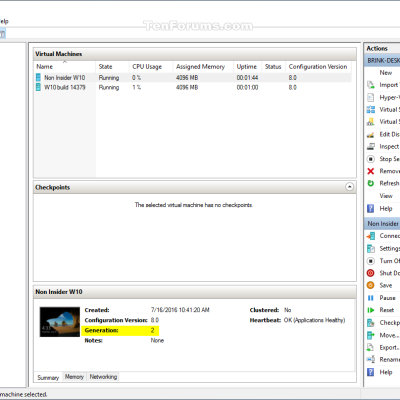Click the Checkpoint icon

371,323
